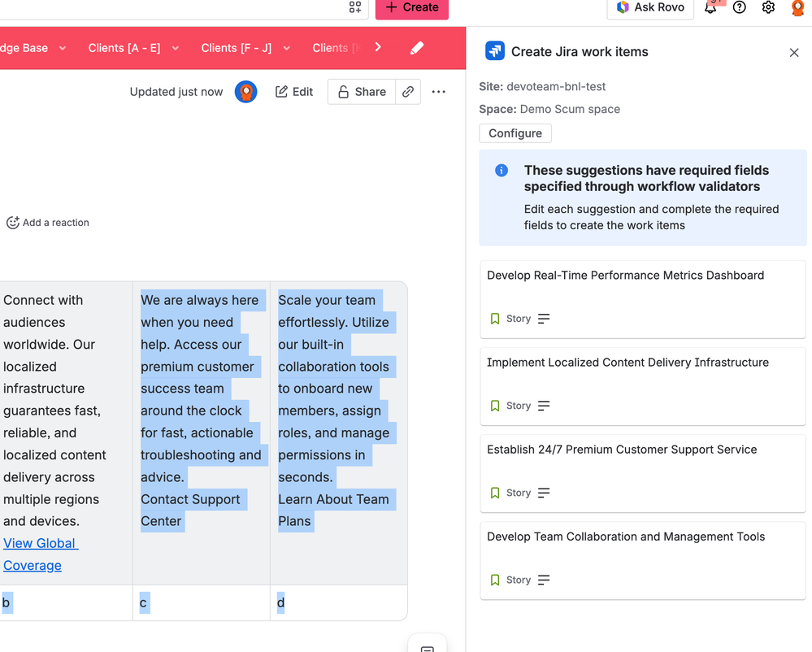Open the notifications bell
Viewport: 812px width, 652px height.
710,7
